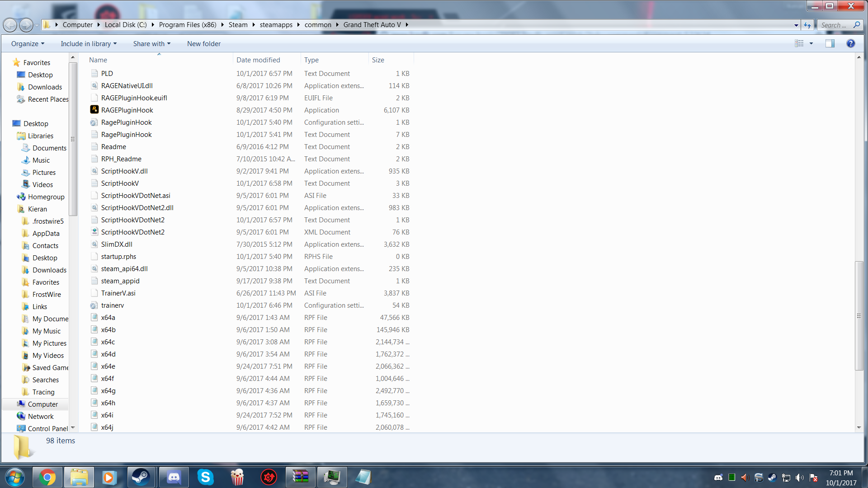Click the Back navigation arrow
The image size is (868, 488).
click(10, 25)
